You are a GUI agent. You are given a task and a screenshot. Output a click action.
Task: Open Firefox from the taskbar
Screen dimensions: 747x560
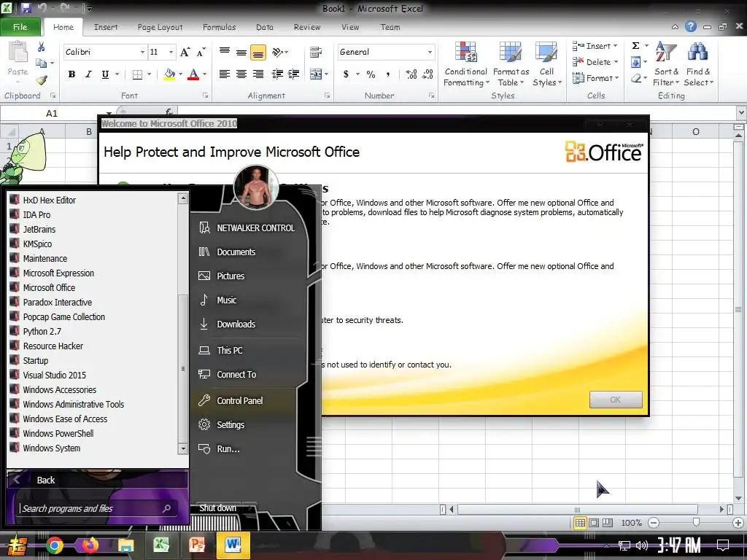[90, 545]
